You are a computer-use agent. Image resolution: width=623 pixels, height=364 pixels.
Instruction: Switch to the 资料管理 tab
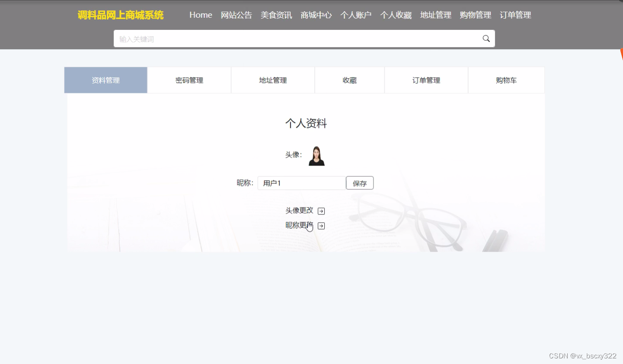(106, 80)
